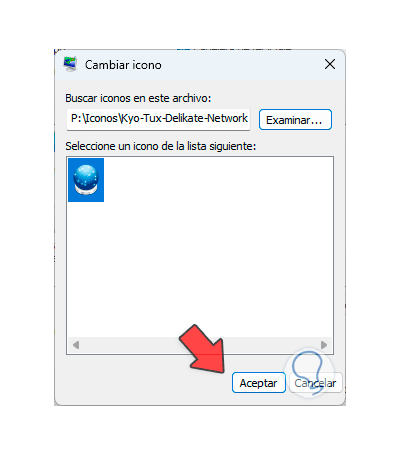
Task: Close the Cambiar icono dialog
Action: (x=330, y=64)
